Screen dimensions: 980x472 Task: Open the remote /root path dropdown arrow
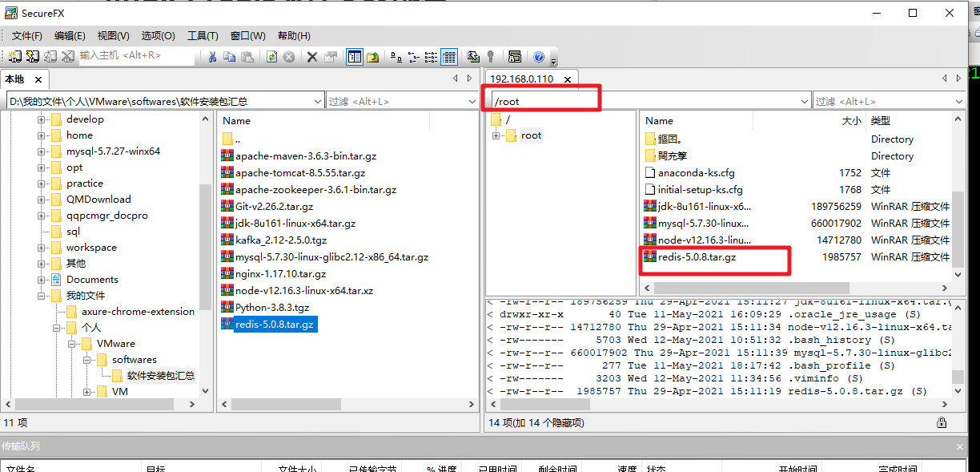(805, 101)
